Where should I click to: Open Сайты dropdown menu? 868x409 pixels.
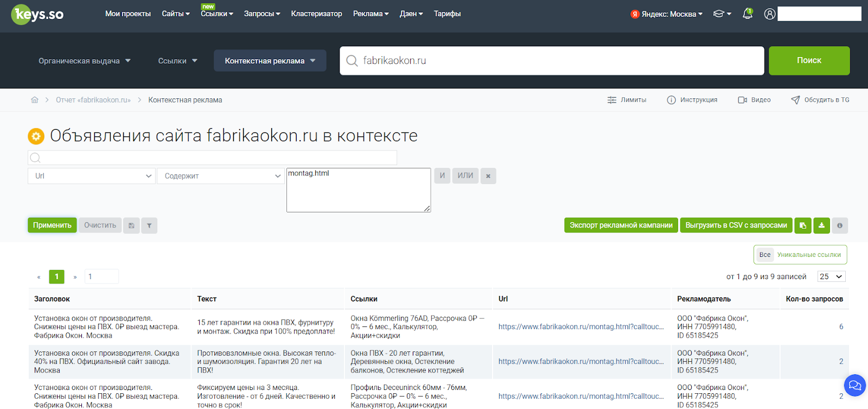[176, 14]
